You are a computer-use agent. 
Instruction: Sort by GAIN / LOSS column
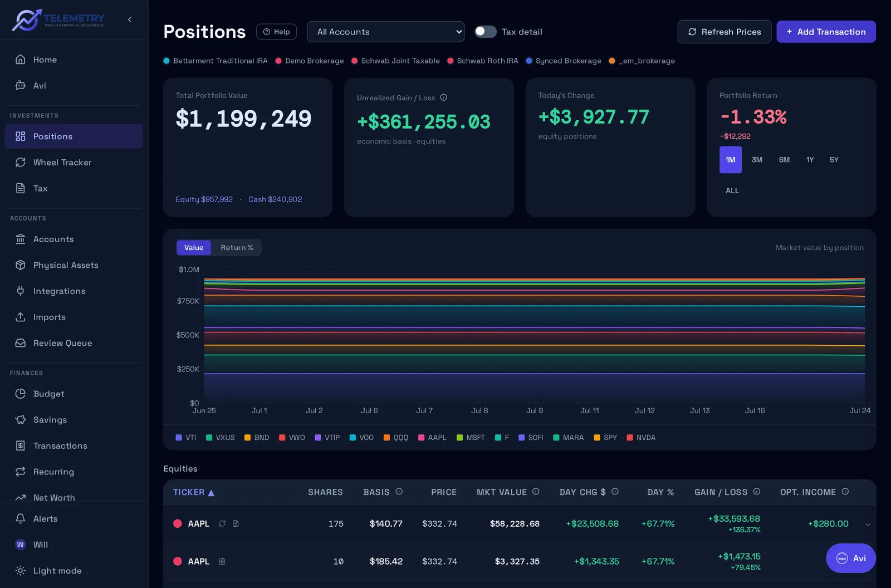[x=721, y=492]
